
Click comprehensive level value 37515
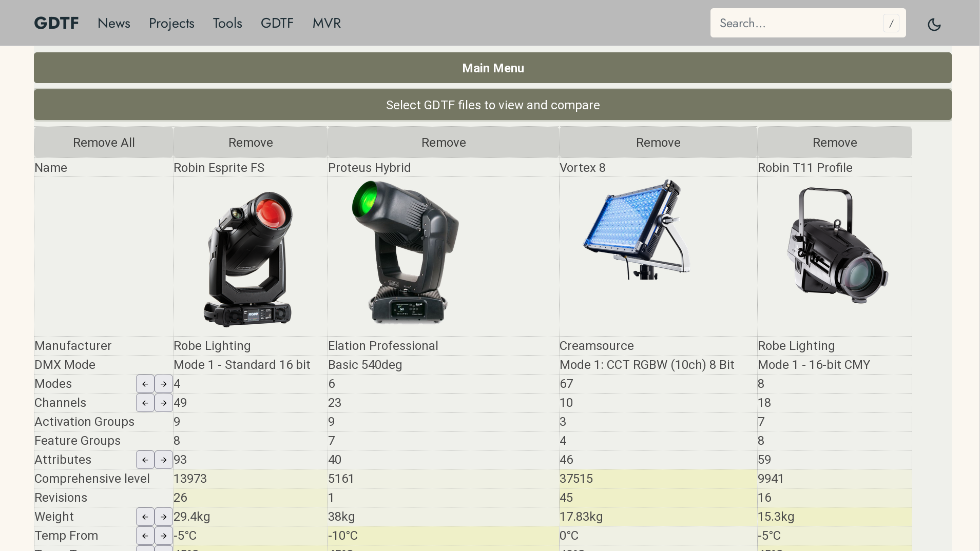[658, 479]
